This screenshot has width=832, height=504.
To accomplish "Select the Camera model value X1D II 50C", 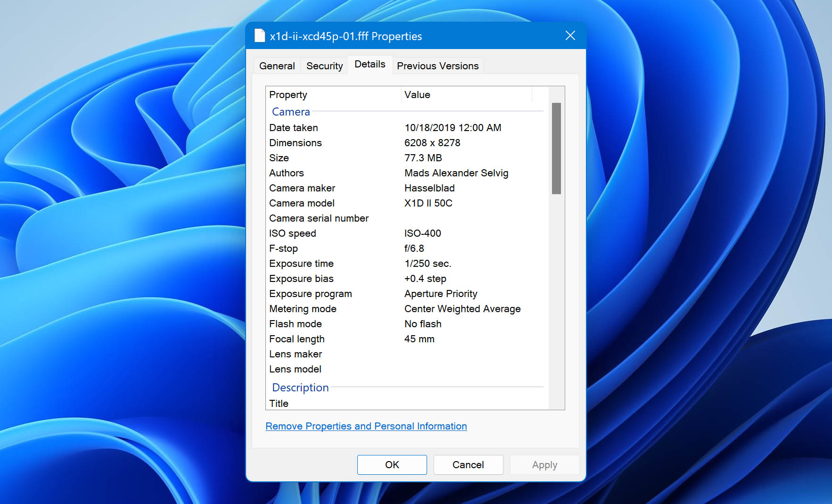I will click(x=427, y=203).
